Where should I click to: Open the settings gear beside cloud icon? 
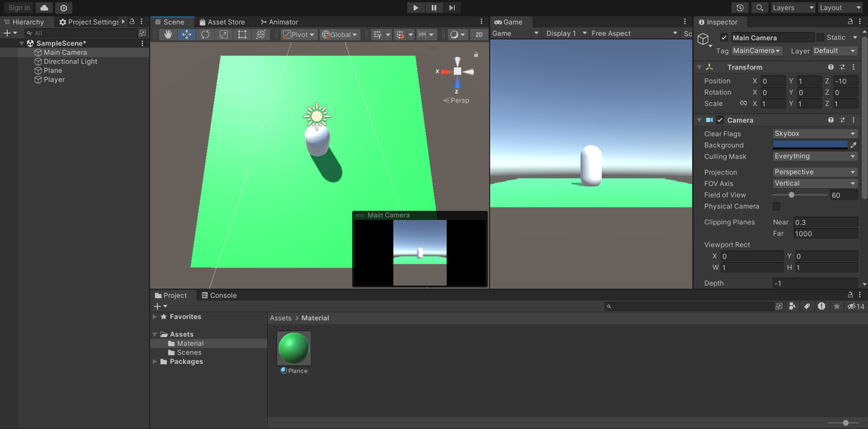pyautogui.click(x=64, y=8)
